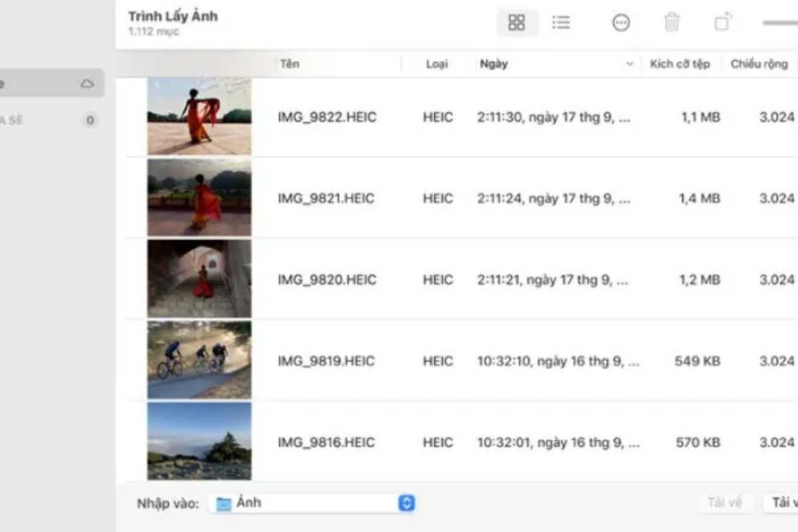
Task: Open the more options ellipsis menu
Action: [621, 23]
